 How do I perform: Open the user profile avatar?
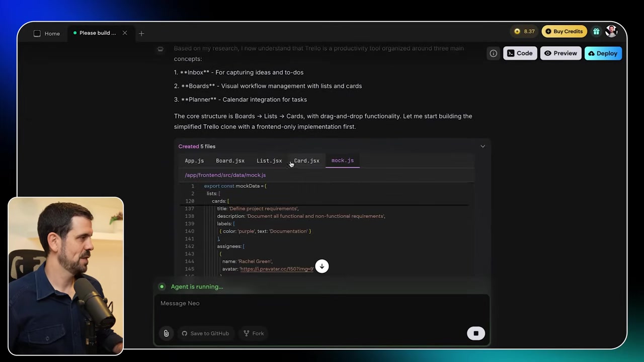(x=611, y=31)
